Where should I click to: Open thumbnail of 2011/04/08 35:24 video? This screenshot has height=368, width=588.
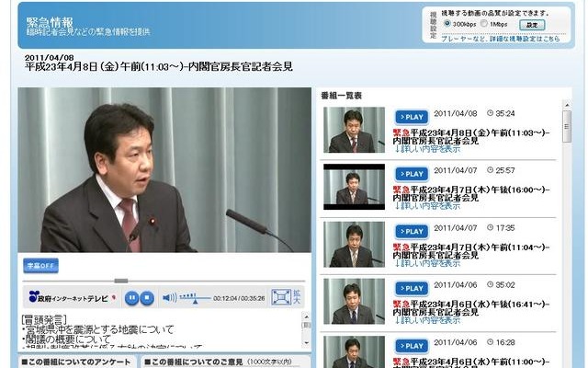(354, 130)
